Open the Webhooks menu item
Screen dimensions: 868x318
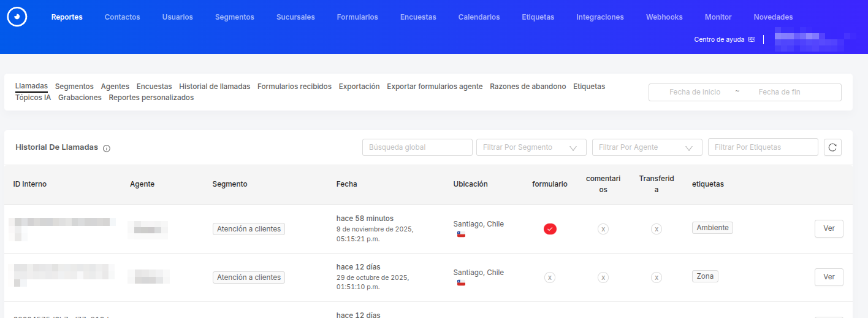(664, 17)
